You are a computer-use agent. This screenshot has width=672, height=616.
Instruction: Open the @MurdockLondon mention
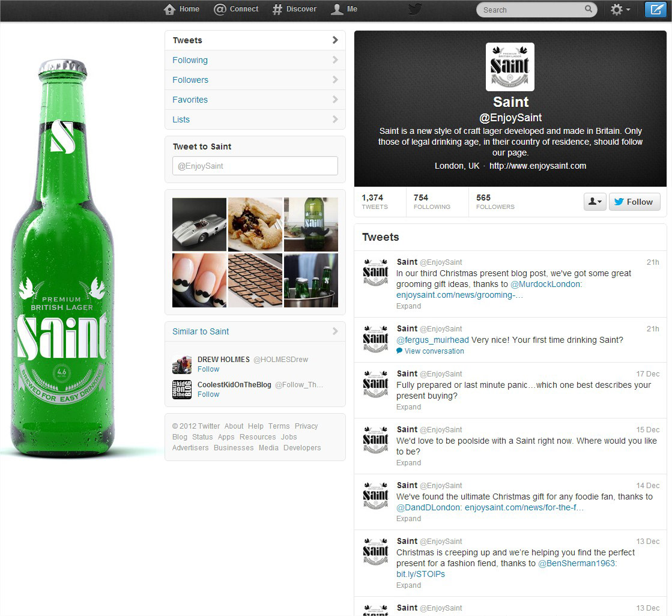(545, 284)
